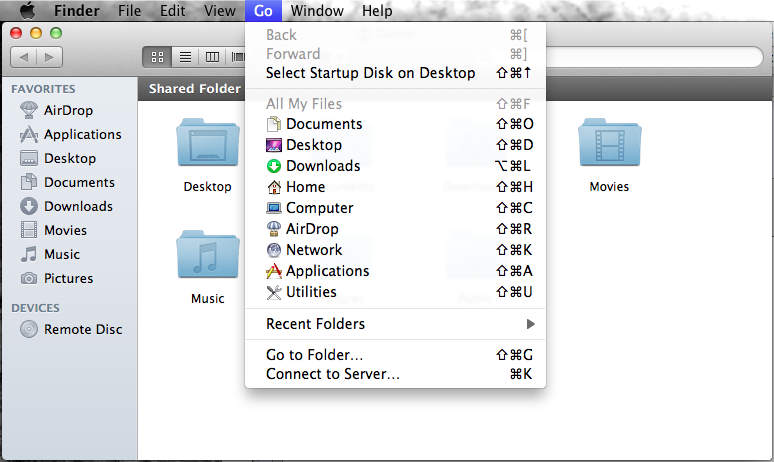Choose Connect to Server…
This screenshot has width=774, height=462.
tap(395, 374)
